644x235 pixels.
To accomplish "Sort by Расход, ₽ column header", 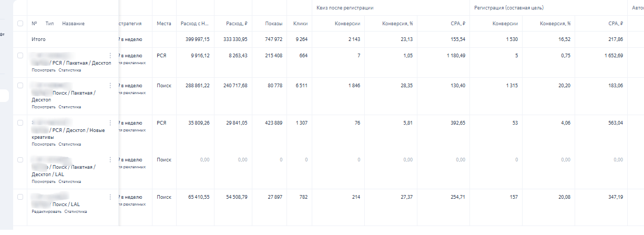I will pyautogui.click(x=236, y=24).
